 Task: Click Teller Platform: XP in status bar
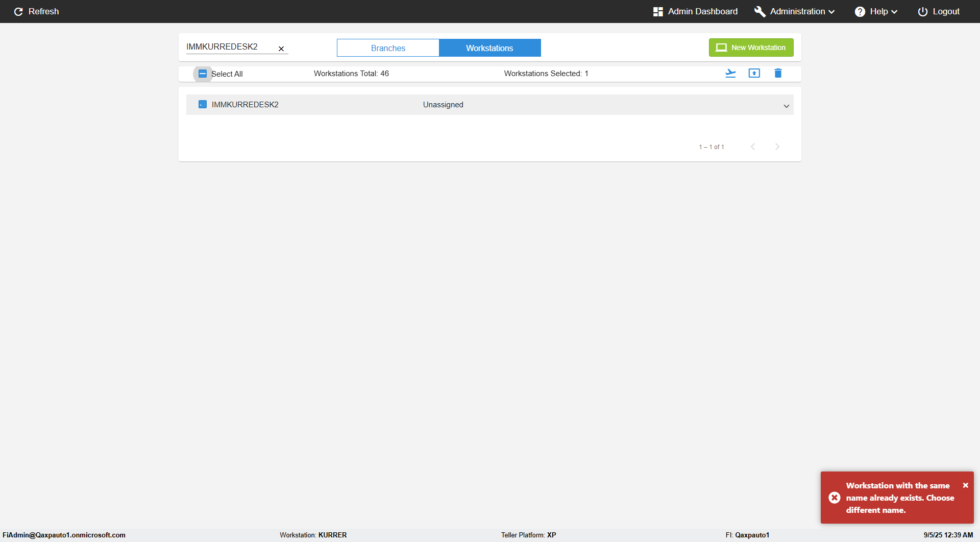click(x=528, y=535)
